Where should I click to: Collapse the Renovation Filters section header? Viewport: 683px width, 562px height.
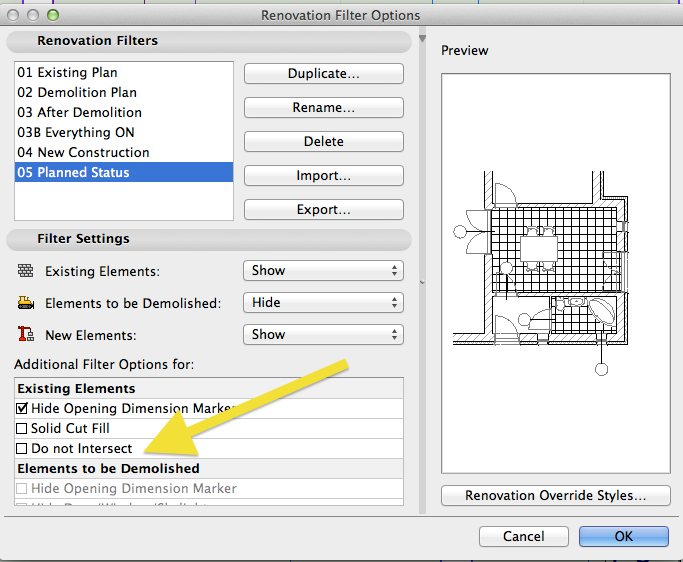[209, 41]
